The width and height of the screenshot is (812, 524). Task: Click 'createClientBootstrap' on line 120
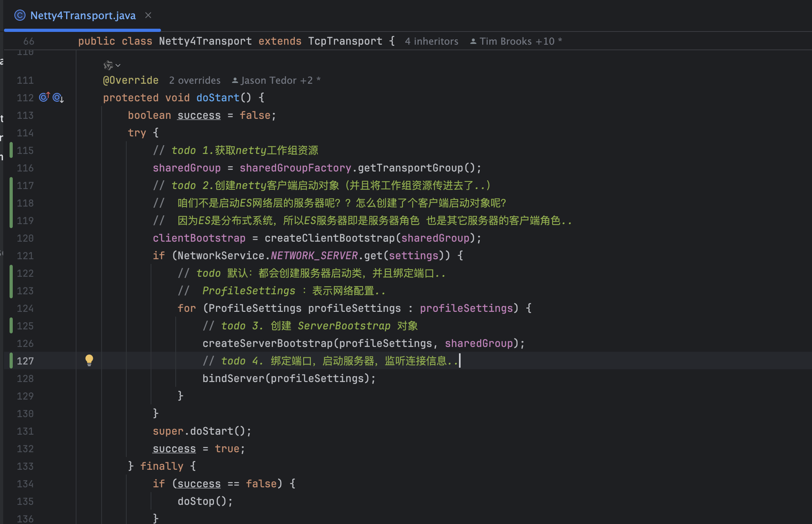point(330,238)
